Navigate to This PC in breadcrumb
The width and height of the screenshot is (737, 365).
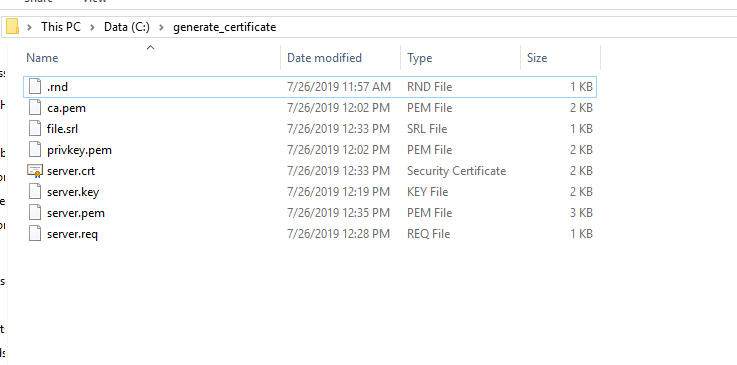(61, 27)
